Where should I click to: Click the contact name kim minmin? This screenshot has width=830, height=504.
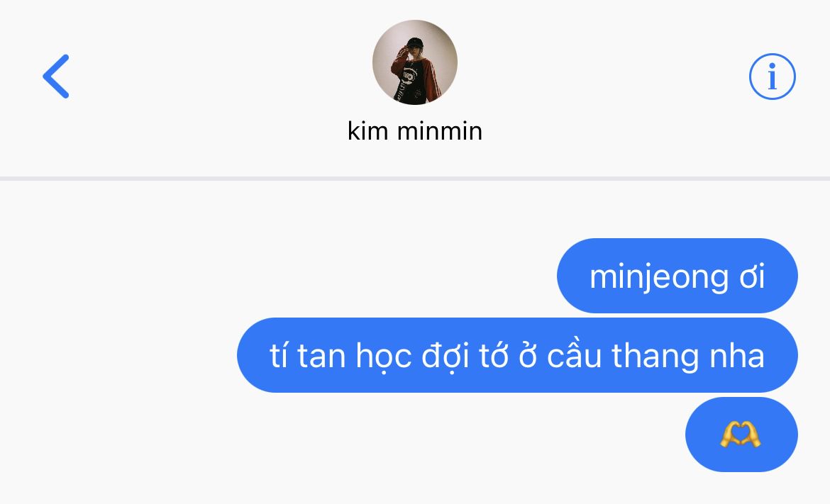coord(415,130)
